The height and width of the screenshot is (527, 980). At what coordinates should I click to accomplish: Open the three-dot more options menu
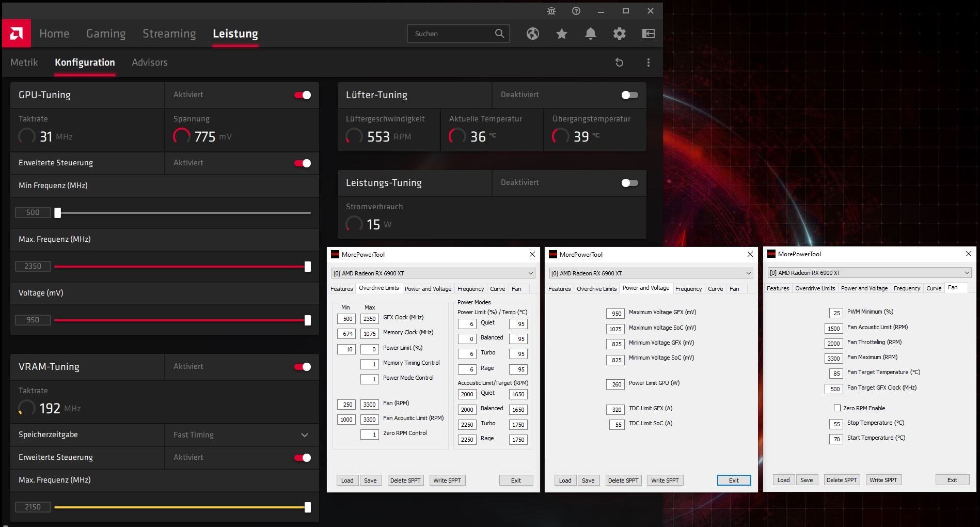649,63
